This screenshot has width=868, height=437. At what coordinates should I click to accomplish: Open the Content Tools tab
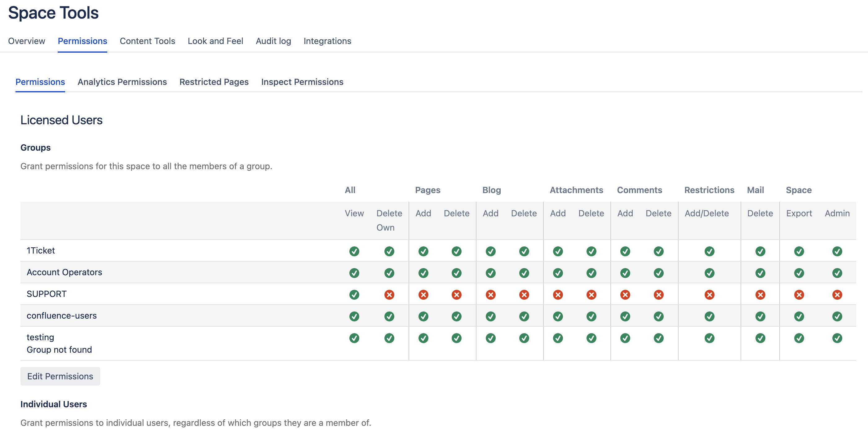click(x=147, y=41)
